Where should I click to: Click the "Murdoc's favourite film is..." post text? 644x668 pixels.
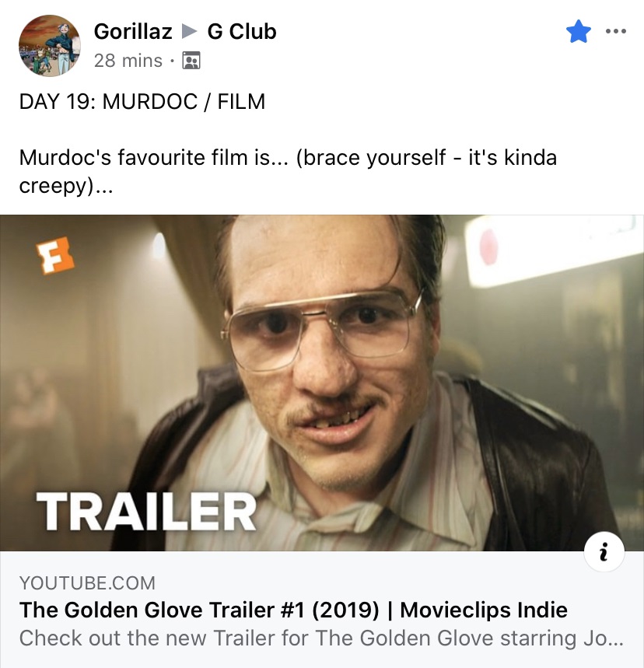[288, 171]
